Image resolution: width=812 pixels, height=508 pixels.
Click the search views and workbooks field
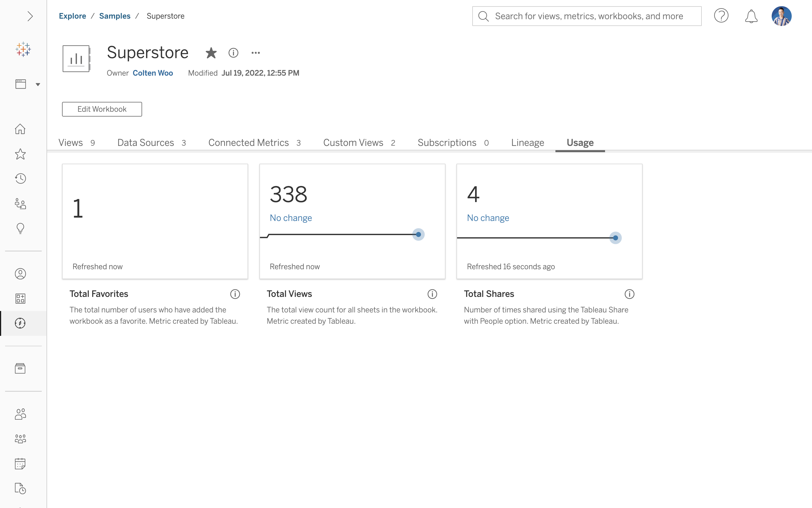click(586, 16)
